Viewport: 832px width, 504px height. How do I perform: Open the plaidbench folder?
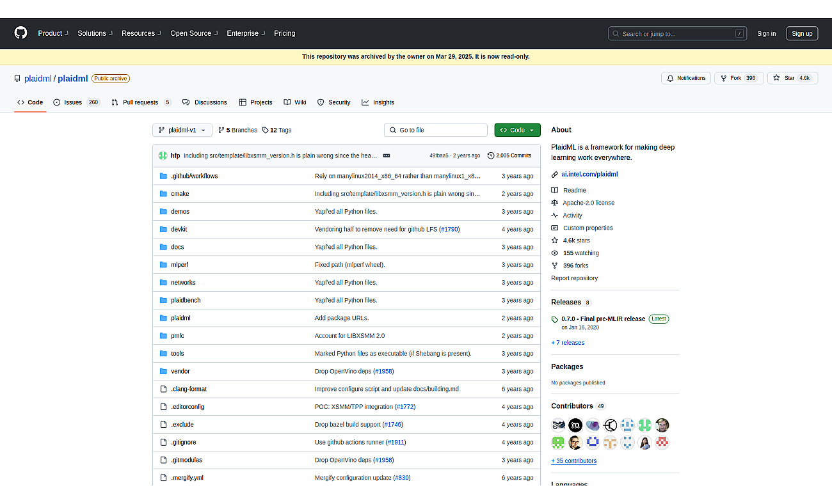[186, 300]
